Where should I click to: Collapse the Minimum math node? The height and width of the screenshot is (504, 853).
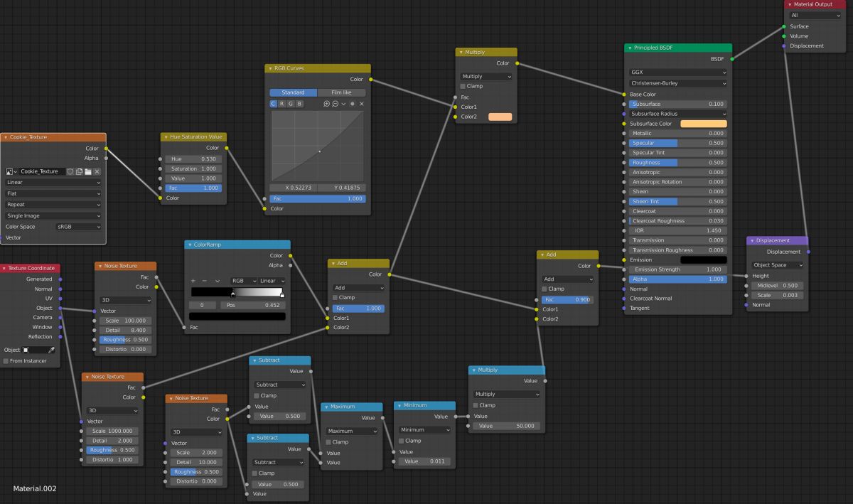(399, 405)
